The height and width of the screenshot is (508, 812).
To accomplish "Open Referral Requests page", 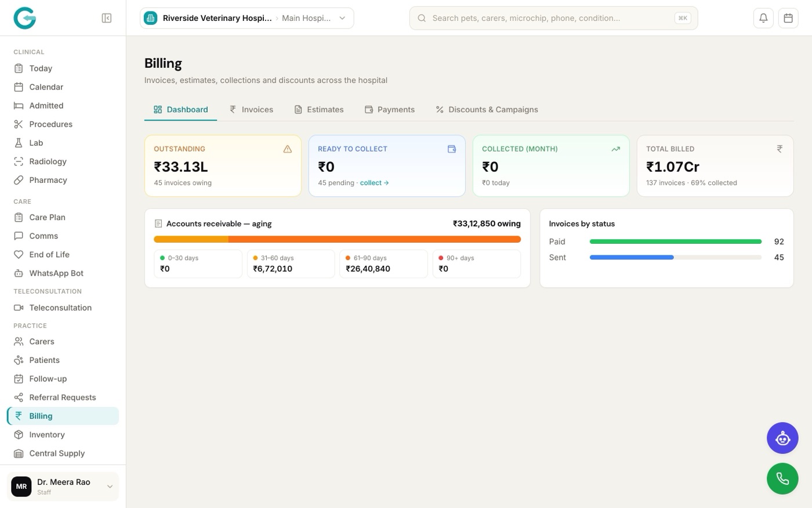I will (63, 398).
